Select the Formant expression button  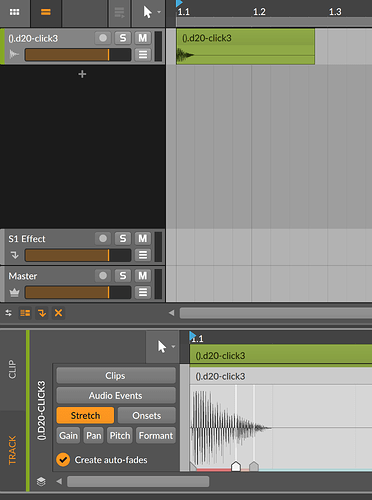[156, 436]
